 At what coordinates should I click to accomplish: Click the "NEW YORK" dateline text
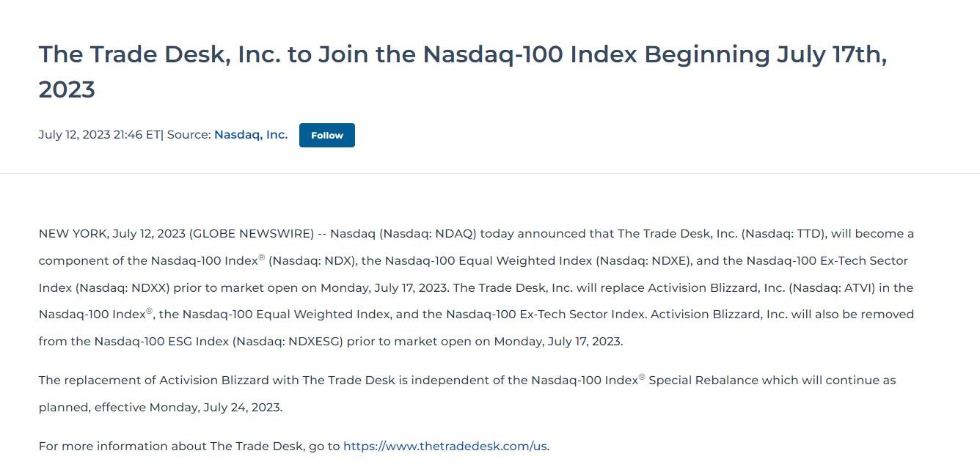73,234
